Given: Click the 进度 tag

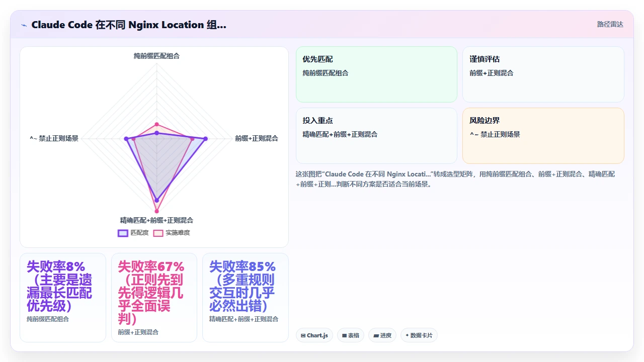Looking at the screenshot, I should [382, 335].
